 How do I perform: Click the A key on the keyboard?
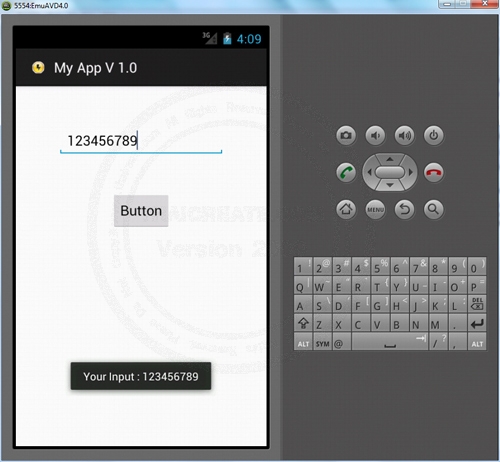click(303, 304)
